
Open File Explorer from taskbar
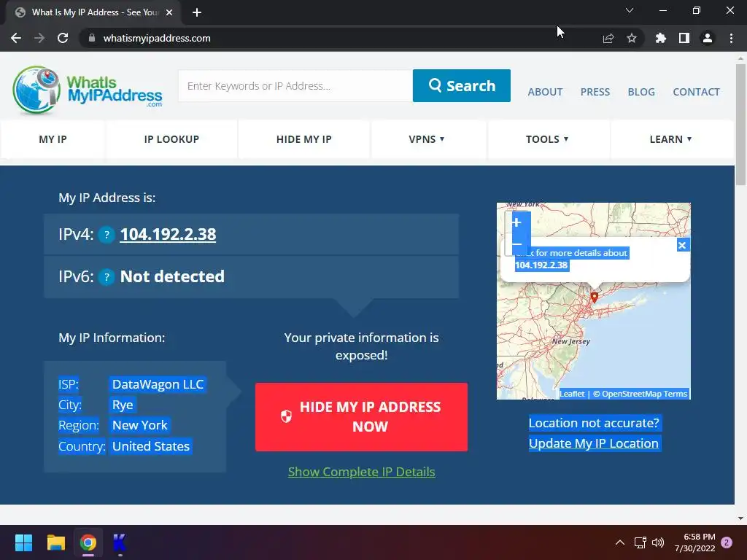coord(55,542)
